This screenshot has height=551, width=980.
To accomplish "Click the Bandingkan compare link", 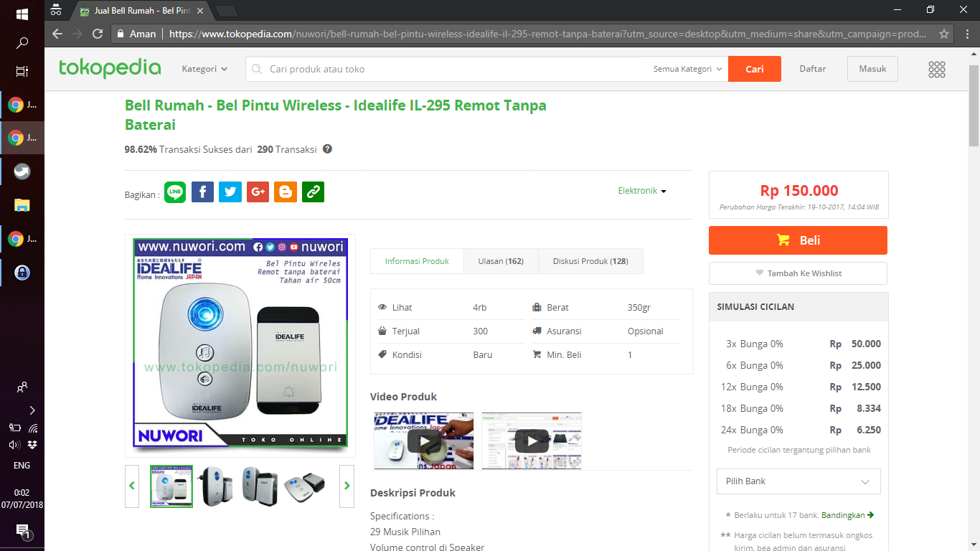I will click(x=847, y=515).
